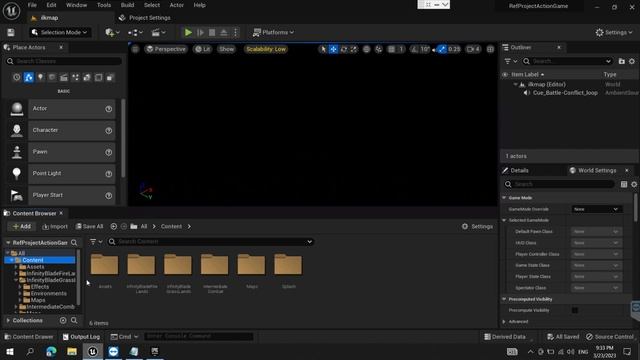Switch to the Project Settings tab
The width and height of the screenshot is (640, 360).
coord(145,18)
